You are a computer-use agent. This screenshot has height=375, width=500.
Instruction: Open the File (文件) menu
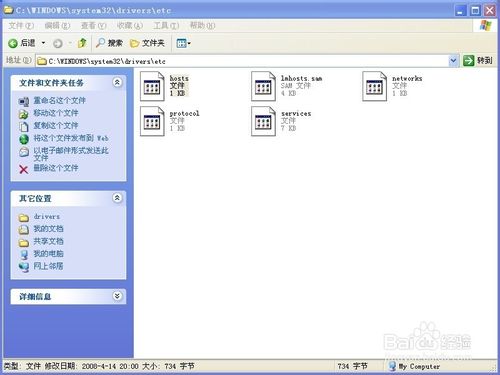tap(21, 25)
